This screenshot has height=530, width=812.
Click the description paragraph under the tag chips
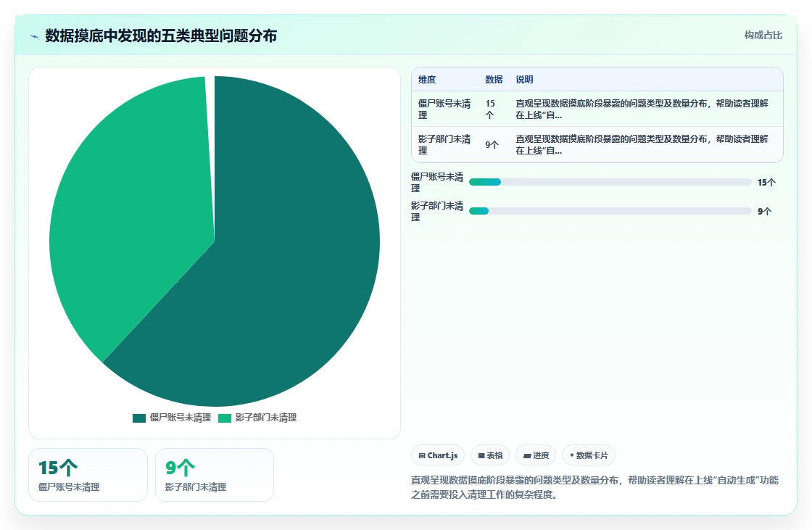pyautogui.click(x=594, y=487)
